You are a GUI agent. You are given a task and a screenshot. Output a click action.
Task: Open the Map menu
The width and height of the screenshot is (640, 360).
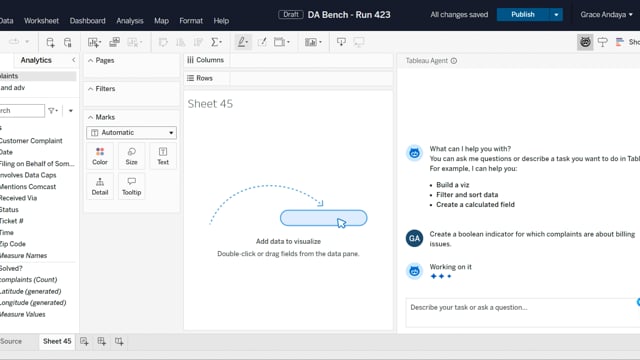click(161, 21)
